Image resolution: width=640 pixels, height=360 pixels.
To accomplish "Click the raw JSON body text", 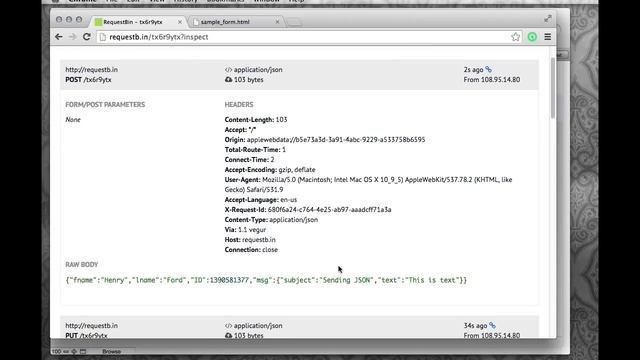I will pos(266,280).
